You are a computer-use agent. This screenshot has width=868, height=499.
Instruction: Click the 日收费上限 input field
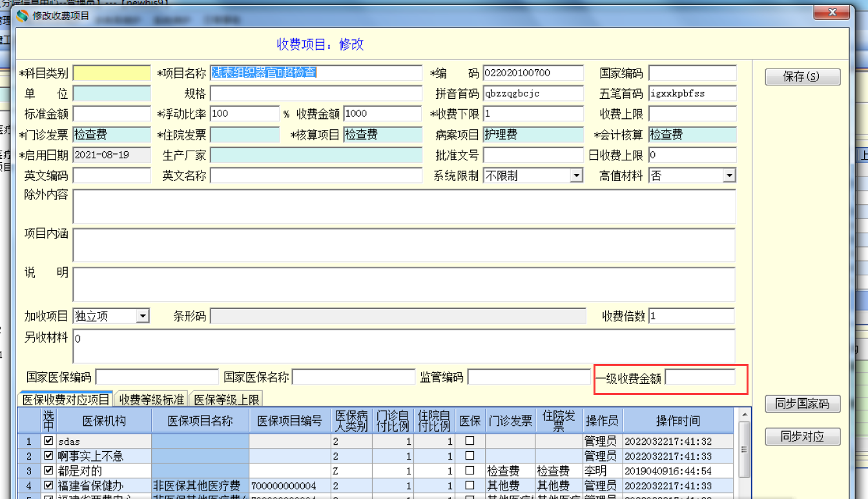tap(692, 155)
